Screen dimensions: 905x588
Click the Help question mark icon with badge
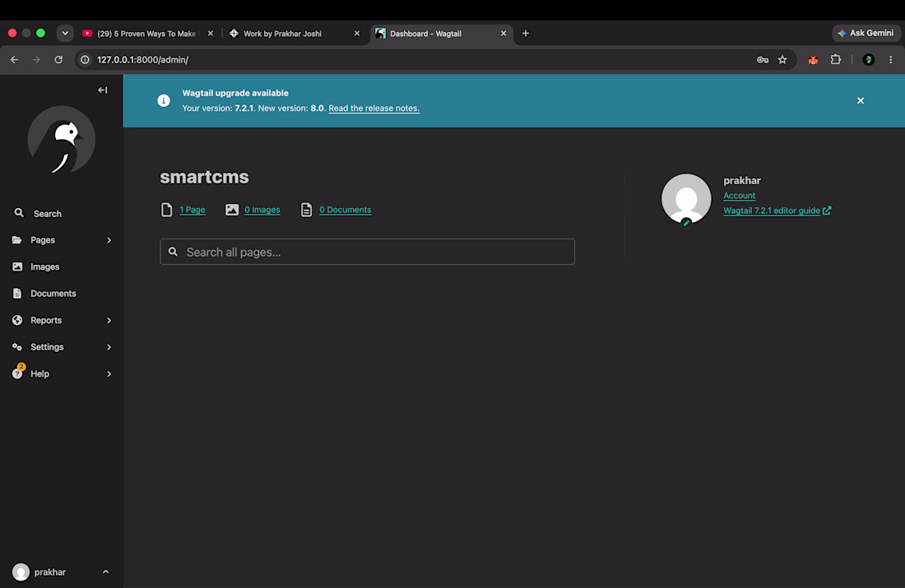point(18,373)
